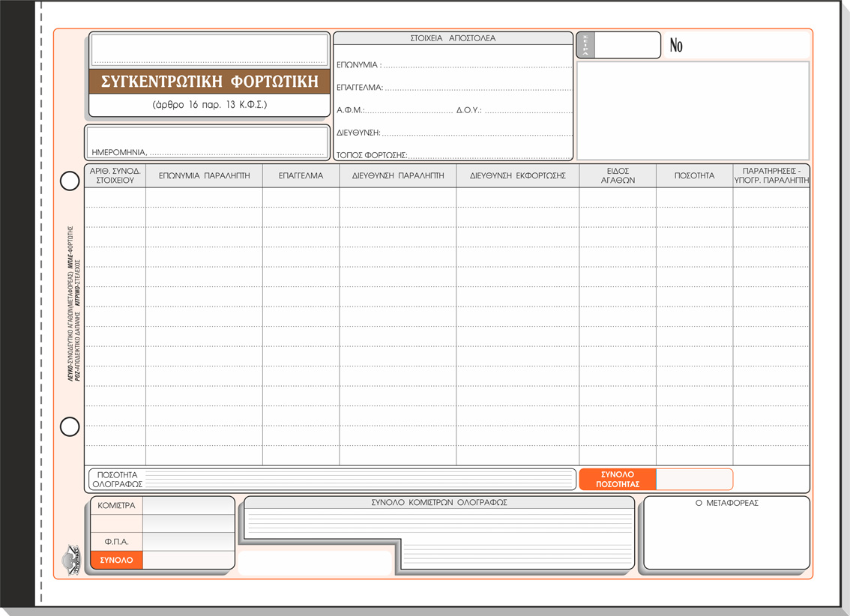Click the lower punch hole circle
This screenshot has width=850, height=616.
point(70,426)
